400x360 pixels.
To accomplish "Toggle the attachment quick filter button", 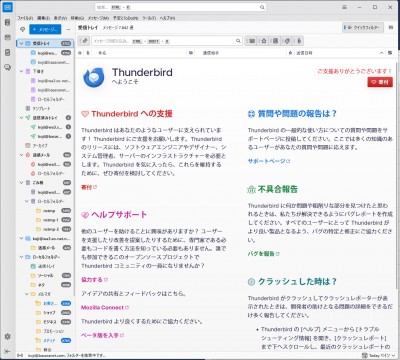I will pyautogui.click(x=299, y=41).
